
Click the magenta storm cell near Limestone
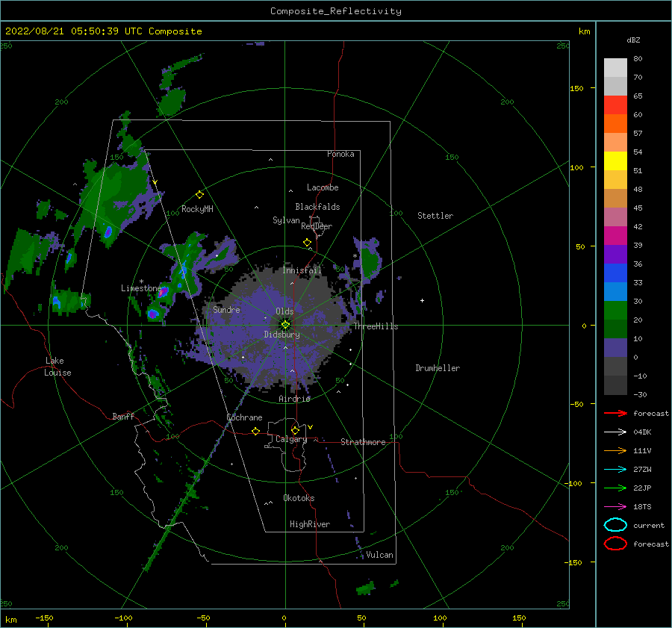coord(164,292)
